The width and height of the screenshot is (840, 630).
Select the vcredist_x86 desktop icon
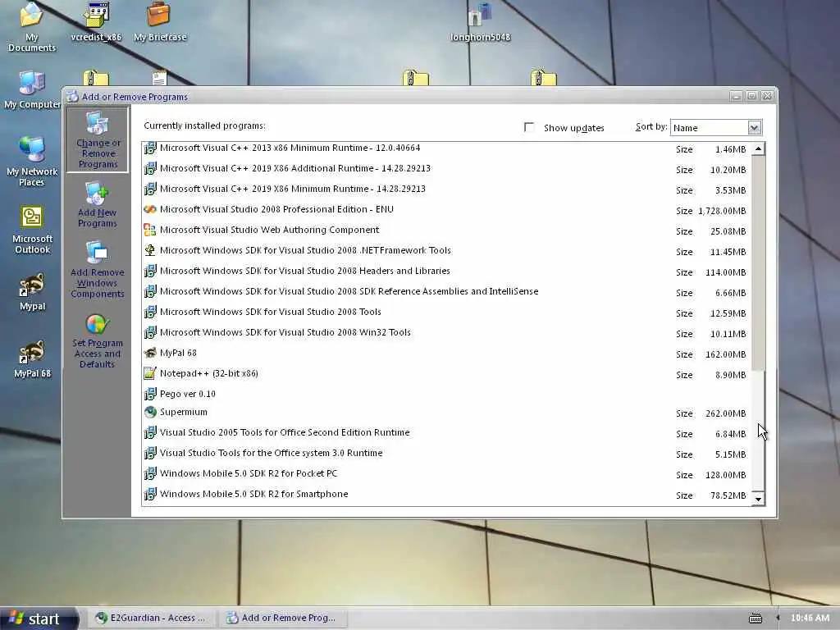[x=97, y=22]
